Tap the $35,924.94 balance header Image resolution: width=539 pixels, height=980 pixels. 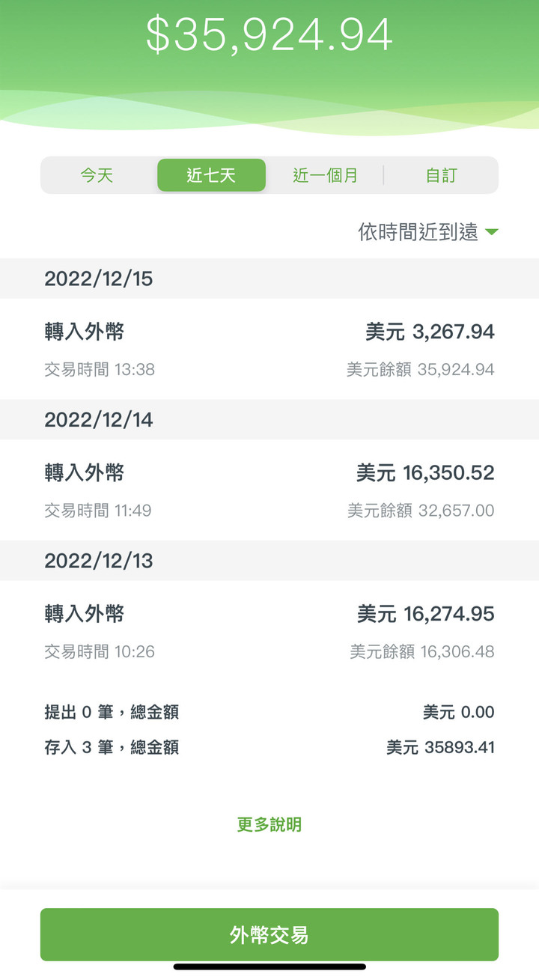click(269, 35)
